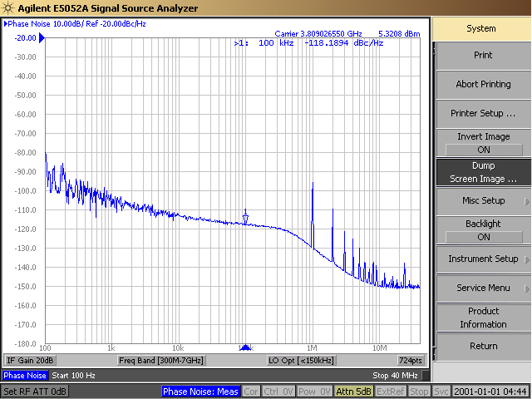This screenshot has height=399, width=532.
Task: Click the Agilent logo icon in title bar
Action: click(7, 7)
